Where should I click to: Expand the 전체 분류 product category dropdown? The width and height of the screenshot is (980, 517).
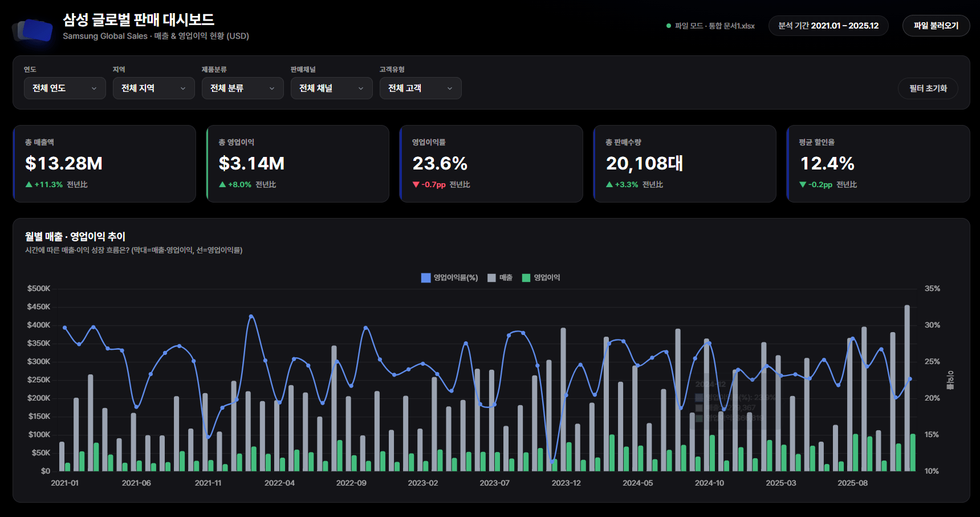(243, 88)
